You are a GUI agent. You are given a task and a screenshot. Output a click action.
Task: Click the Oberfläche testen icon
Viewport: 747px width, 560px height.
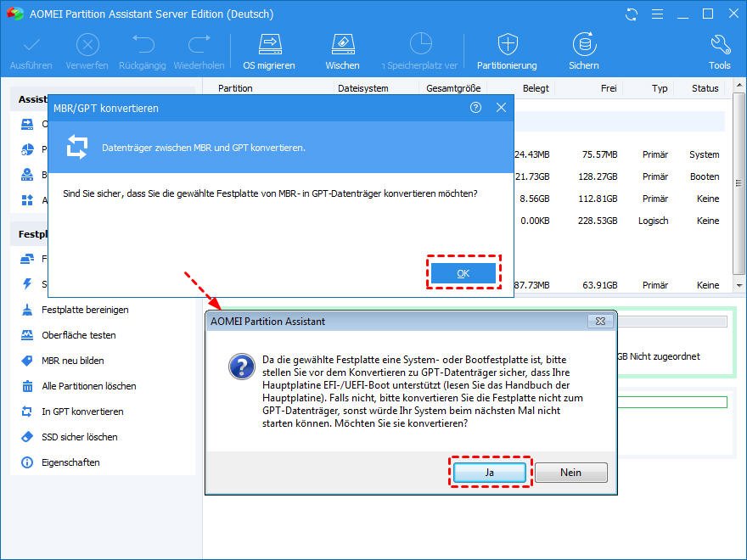pyautogui.click(x=27, y=335)
